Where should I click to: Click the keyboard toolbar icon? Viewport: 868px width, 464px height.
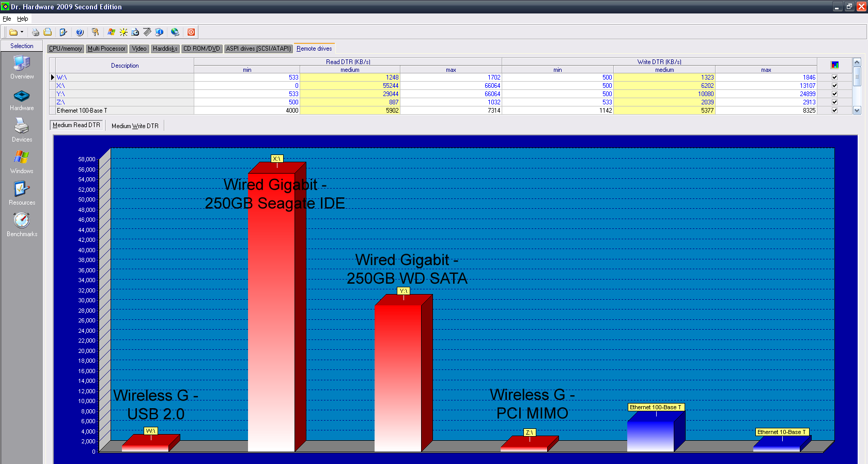[147, 32]
